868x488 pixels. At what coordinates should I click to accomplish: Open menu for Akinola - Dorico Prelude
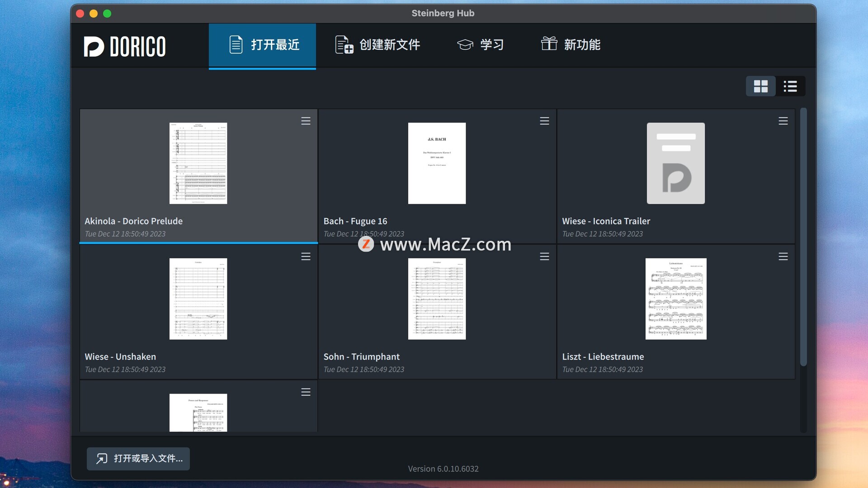(306, 121)
